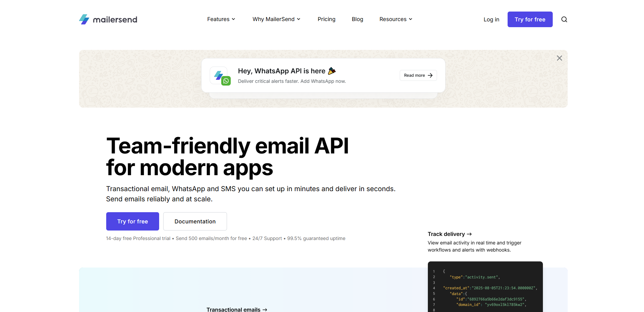The image size is (644, 312).
Task: Follow the Transactional emails link
Action: 237,309
